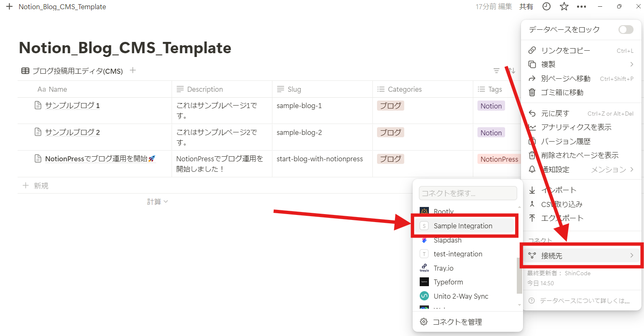Select the Typeform integration icon
The height and width of the screenshot is (336, 644).
pos(423,282)
